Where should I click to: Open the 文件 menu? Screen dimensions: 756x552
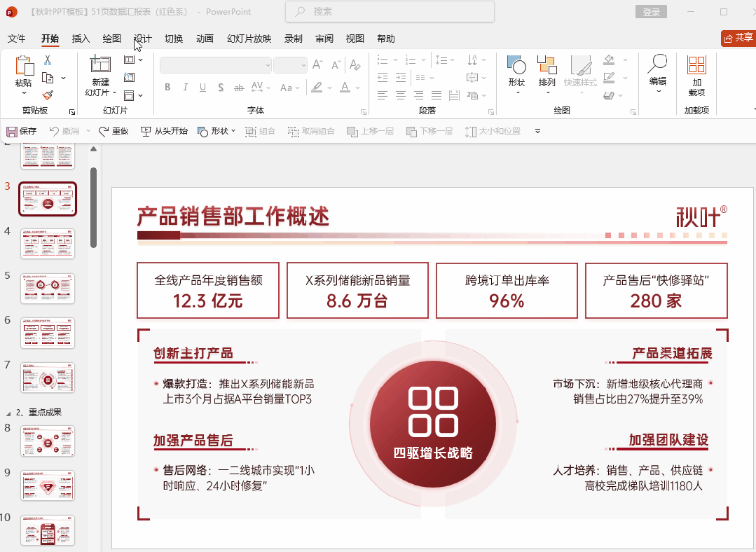tap(16, 39)
